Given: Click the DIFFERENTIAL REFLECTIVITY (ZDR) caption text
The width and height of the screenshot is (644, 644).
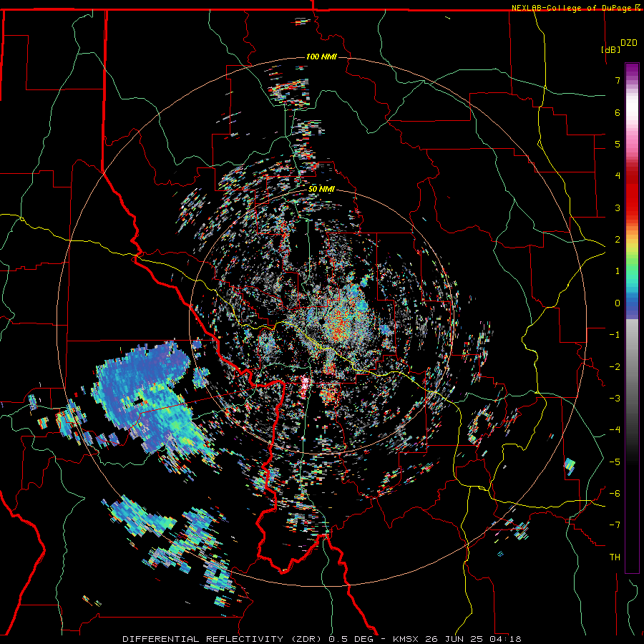Looking at the screenshot, I should click(x=223, y=639).
